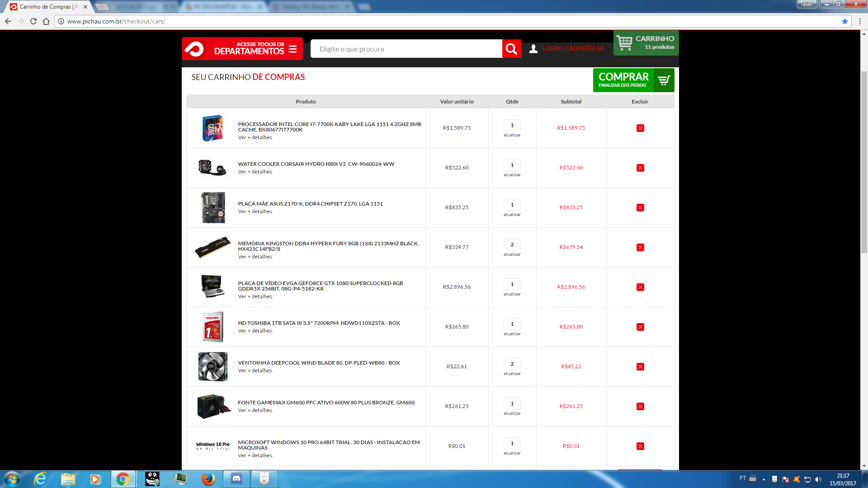
Task: Delete the Kingston HyperX Fury memory item
Action: (x=640, y=247)
